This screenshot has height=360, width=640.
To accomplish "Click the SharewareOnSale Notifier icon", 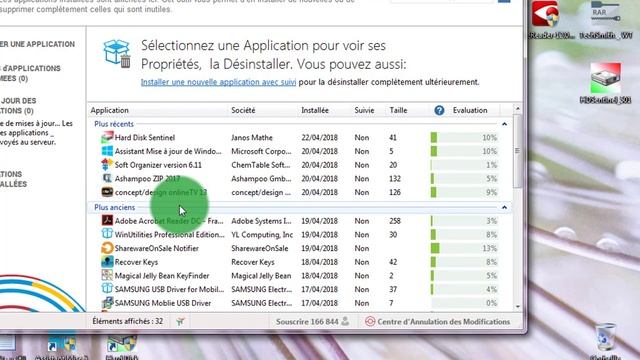I will coord(107,248).
